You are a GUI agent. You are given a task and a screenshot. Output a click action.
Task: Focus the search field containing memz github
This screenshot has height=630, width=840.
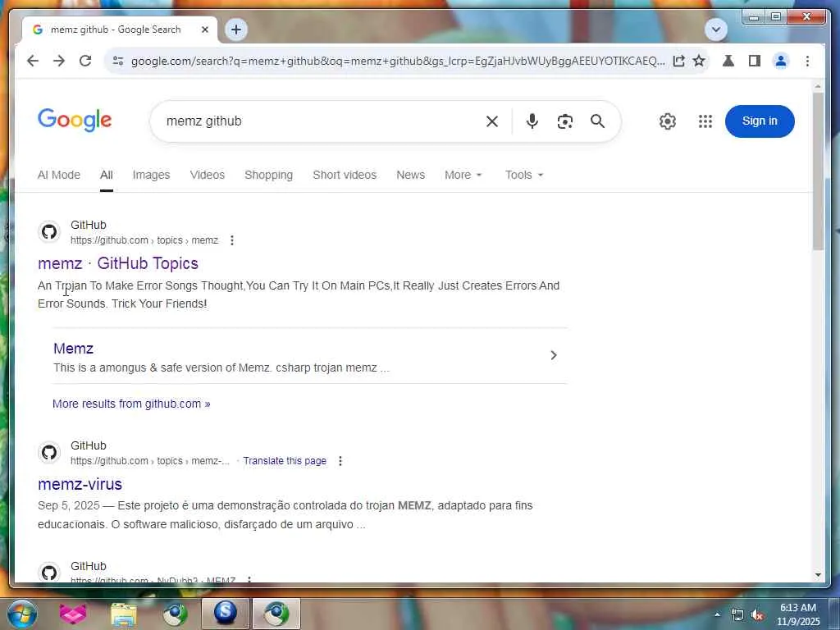point(322,121)
